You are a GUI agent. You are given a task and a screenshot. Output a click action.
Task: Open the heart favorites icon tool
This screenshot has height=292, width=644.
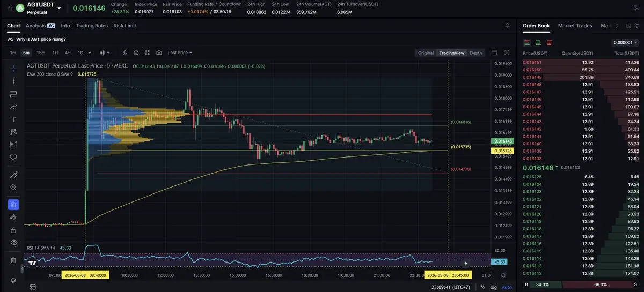(13, 157)
